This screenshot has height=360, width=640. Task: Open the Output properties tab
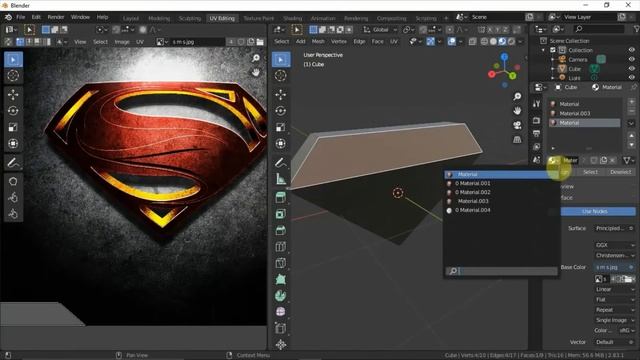point(537,133)
